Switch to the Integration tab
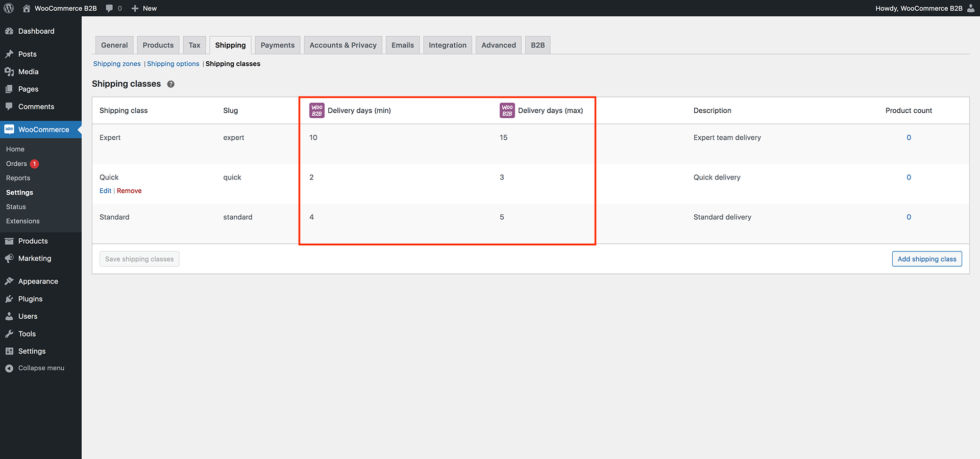This screenshot has height=459, width=980. [x=448, y=45]
